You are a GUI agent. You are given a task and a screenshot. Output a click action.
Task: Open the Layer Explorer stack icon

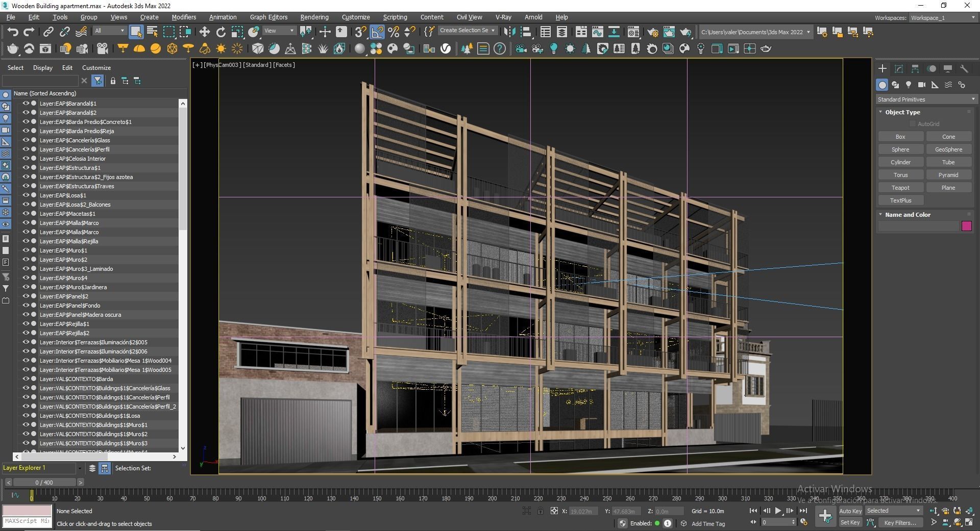click(92, 468)
